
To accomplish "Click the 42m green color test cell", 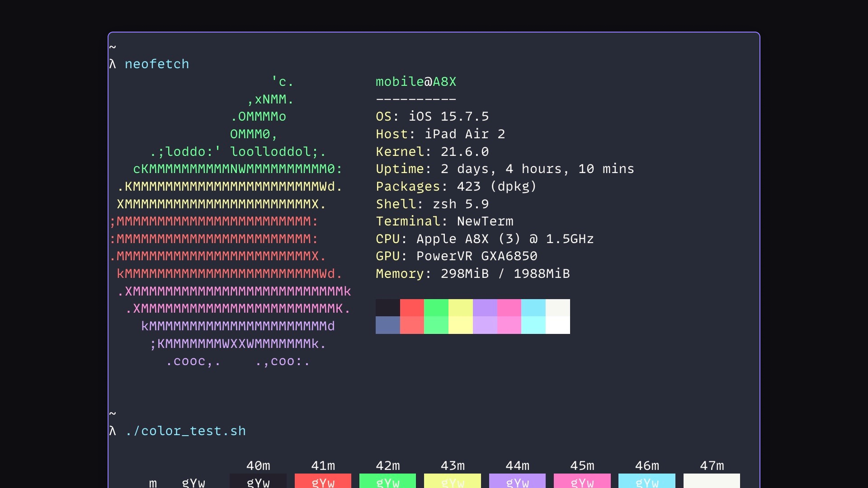I will tap(387, 482).
